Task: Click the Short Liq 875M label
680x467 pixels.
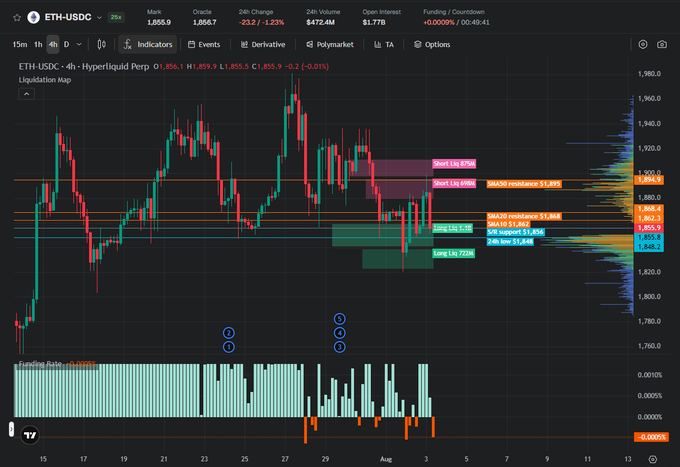Action: tap(454, 163)
